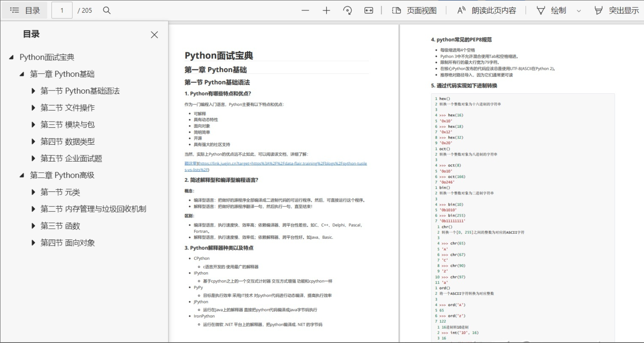Jump to 第二章 Python高级 entry
The width and height of the screenshot is (644, 343).
[x=62, y=175]
